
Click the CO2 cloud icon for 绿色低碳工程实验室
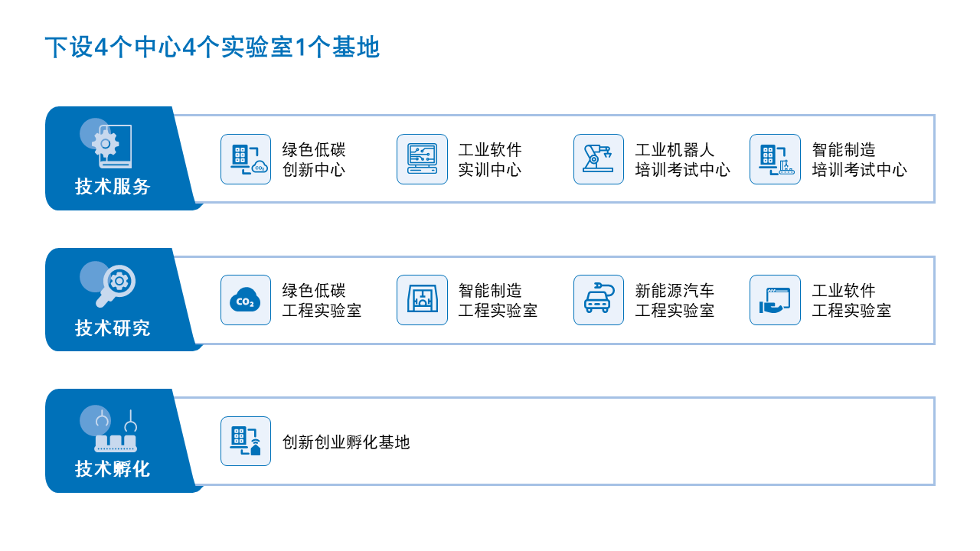pos(245,300)
